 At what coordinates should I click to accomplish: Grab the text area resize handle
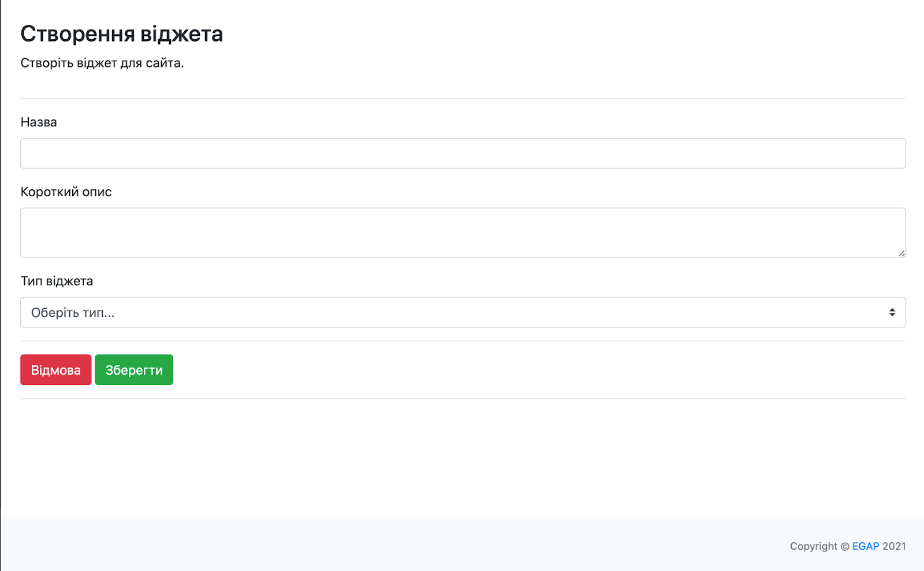901,253
